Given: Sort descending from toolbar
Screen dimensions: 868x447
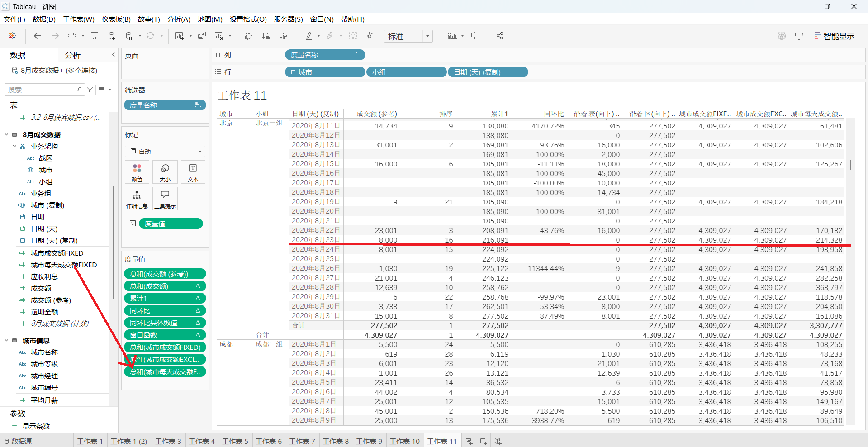Looking at the screenshot, I should 284,36.
